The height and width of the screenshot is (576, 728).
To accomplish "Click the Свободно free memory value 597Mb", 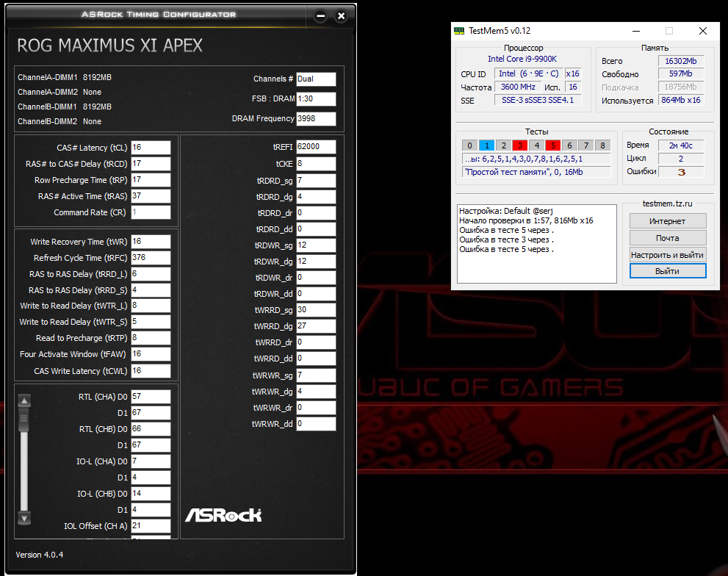I will click(x=681, y=74).
